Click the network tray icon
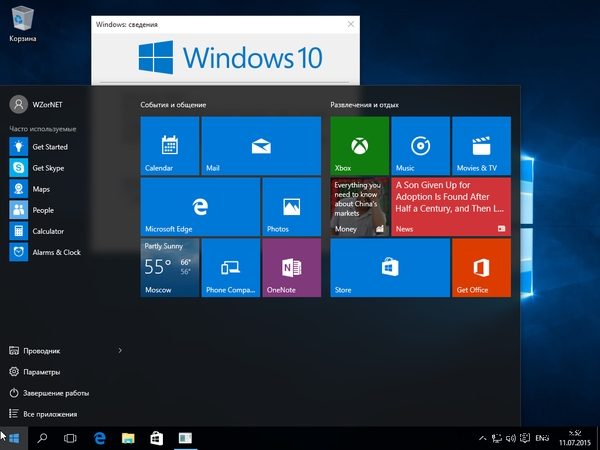Image resolution: width=600 pixels, height=450 pixels. pos(497,439)
